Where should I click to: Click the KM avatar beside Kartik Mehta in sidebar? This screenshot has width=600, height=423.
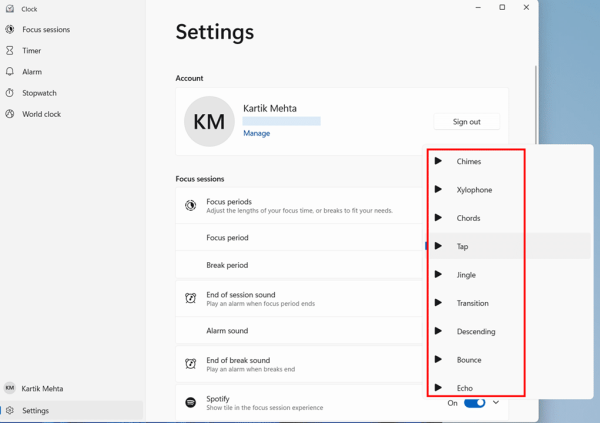pos(10,388)
